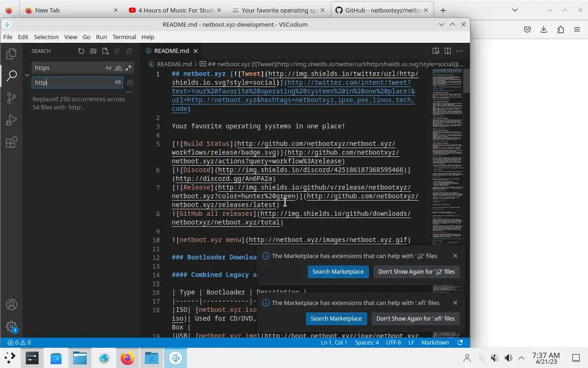Toggle Match Whole Word in search box

coord(119,68)
